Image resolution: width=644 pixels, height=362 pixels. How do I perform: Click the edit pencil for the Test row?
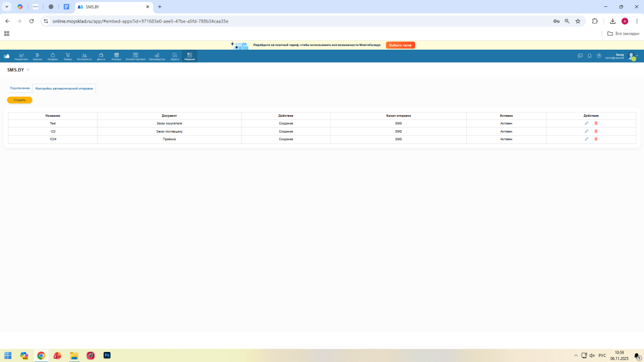[587, 123]
